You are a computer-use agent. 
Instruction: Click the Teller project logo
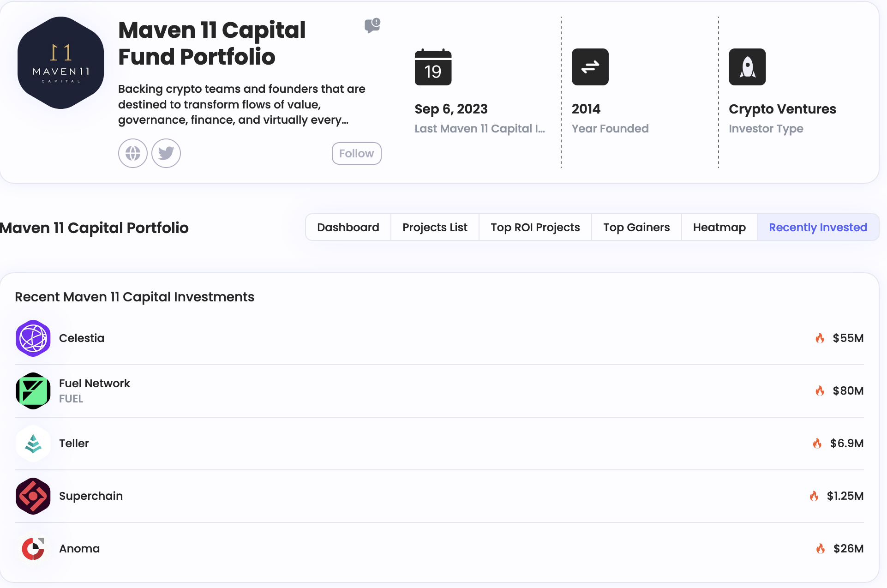33,444
